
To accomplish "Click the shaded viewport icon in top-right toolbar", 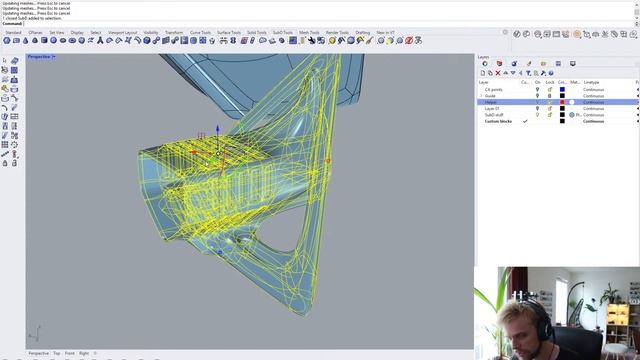I will click(x=577, y=34).
